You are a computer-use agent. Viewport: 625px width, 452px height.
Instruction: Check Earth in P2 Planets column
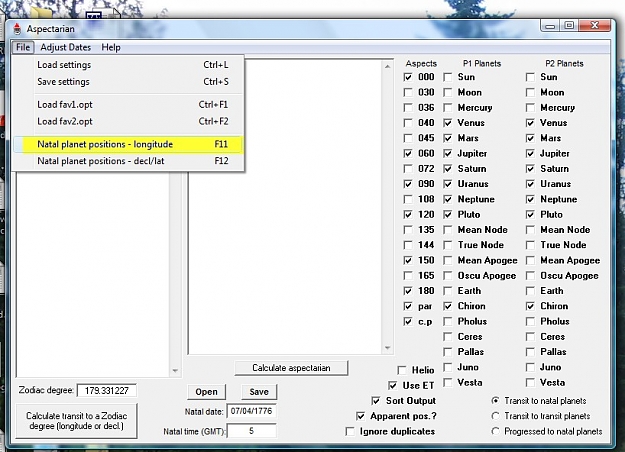point(530,291)
